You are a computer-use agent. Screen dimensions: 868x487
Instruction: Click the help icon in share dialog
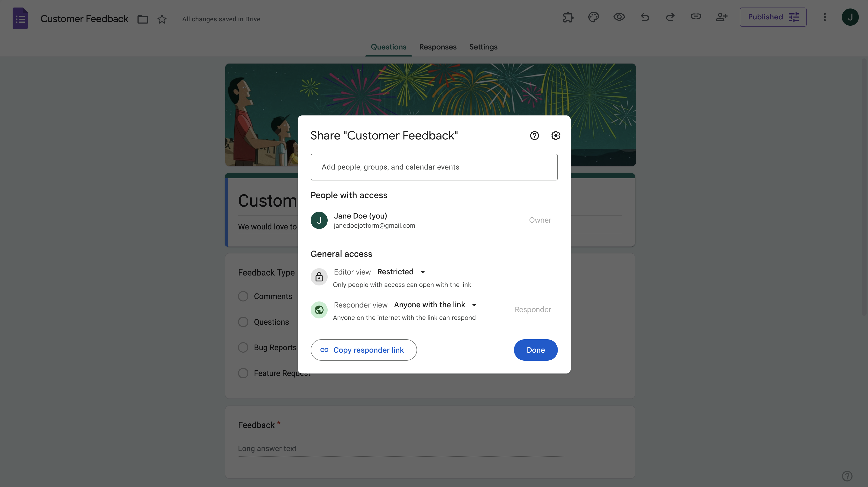pyautogui.click(x=534, y=136)
